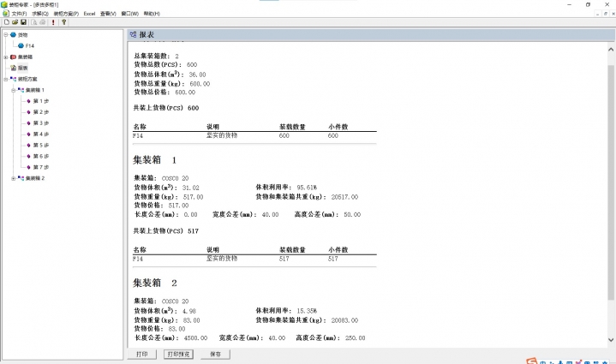The height and width of the screenshot is (364, 616).
Task: Click the 保存 button below the report
Action: pos(215,353)
